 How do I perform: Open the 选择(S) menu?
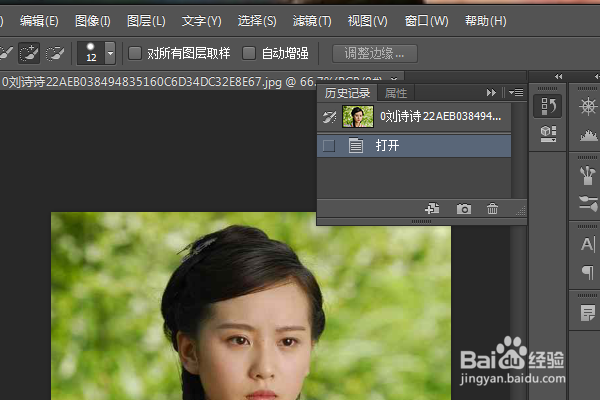coord(257,21)
